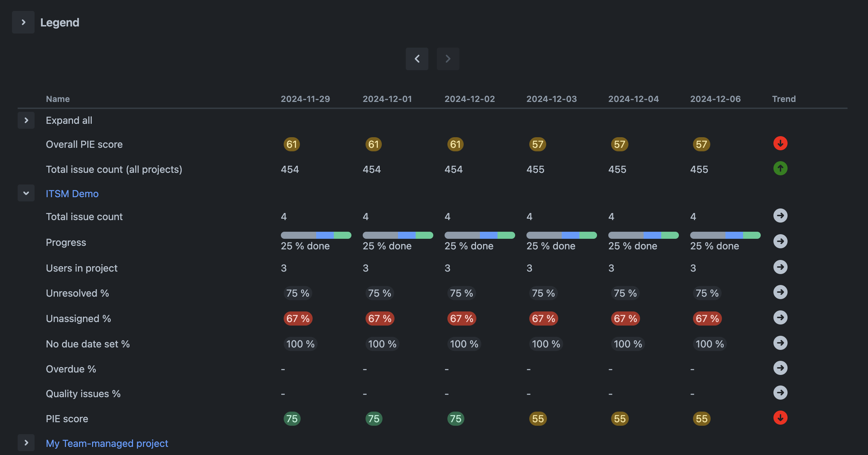Open the ITSM Demo project link

click(72, 194)
